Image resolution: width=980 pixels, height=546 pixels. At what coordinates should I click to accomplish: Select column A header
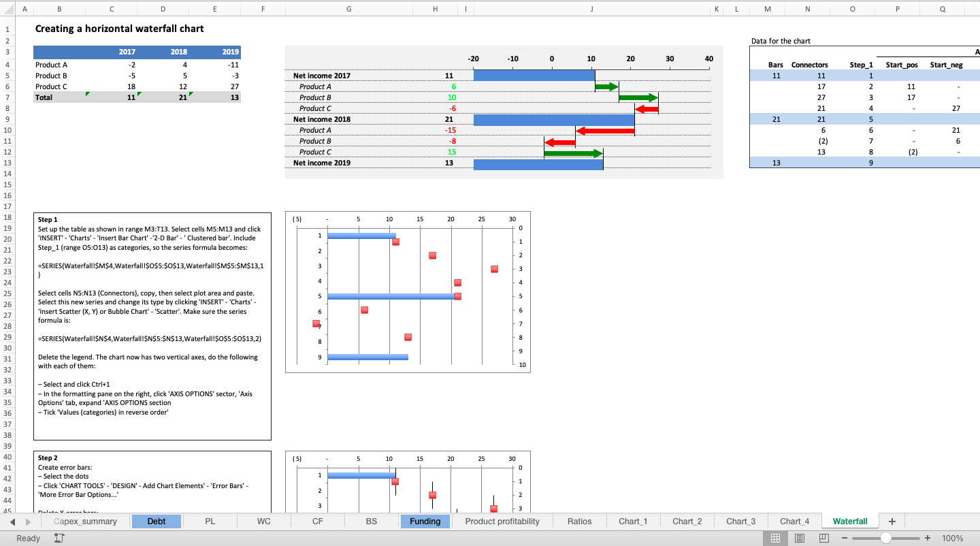click(25, 9)
